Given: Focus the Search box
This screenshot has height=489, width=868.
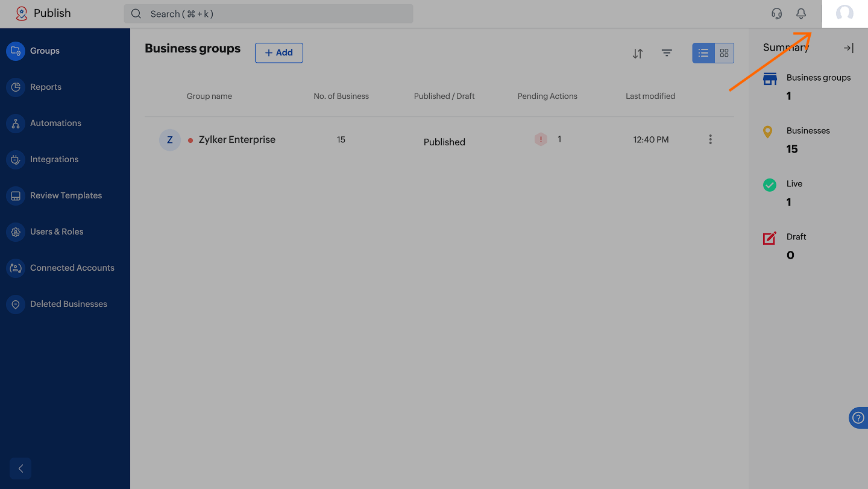Looking at the screenshot, I should (268, 14).
